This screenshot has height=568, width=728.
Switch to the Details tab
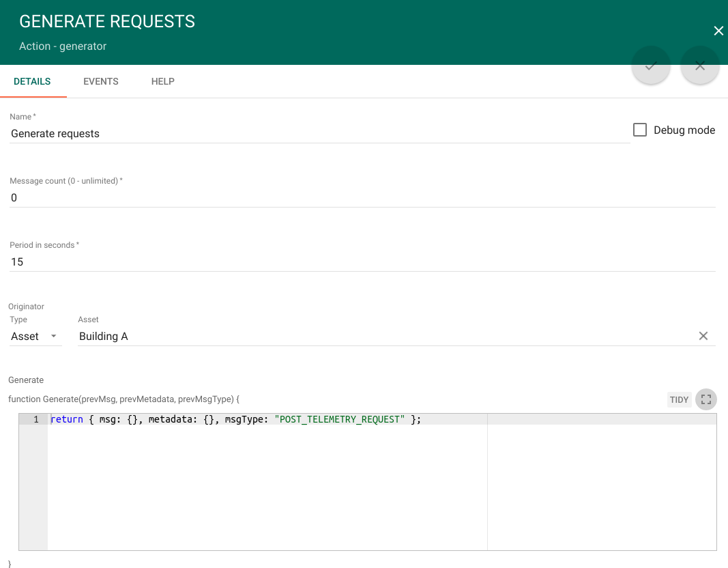tap(32, 81)
